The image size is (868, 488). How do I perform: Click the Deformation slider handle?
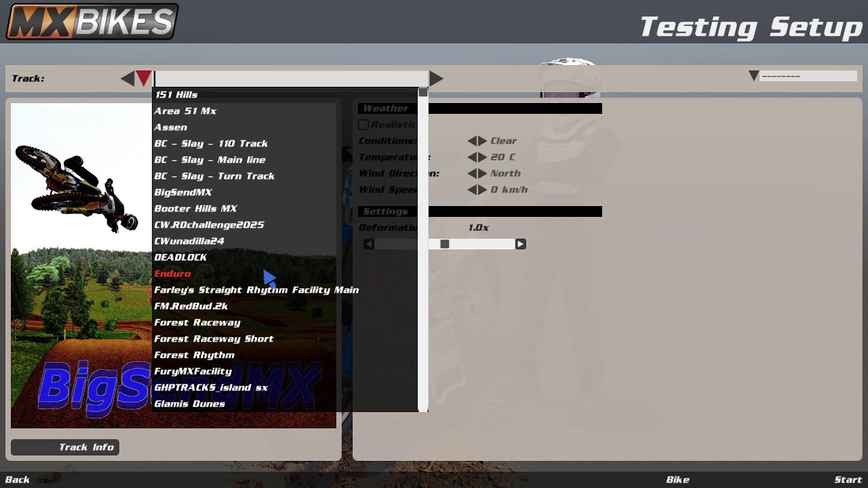pos(444,244)
